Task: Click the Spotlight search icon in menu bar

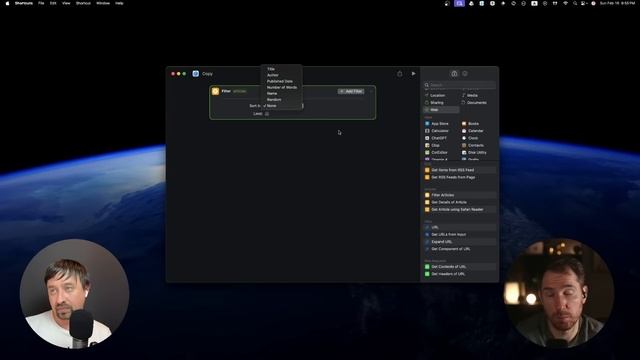Action: [x=575, y=3]
